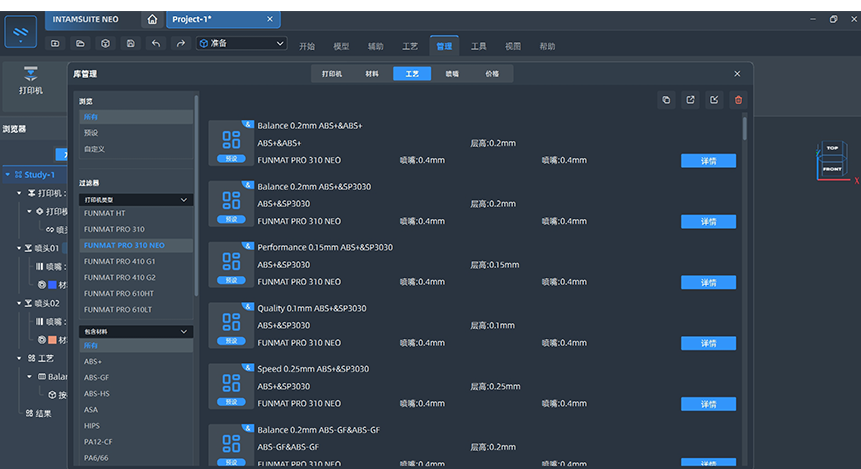Screen dimensions: 861x469
Task: Click the 3D cube model icon in toolbar
Action: tap(105, 44)
